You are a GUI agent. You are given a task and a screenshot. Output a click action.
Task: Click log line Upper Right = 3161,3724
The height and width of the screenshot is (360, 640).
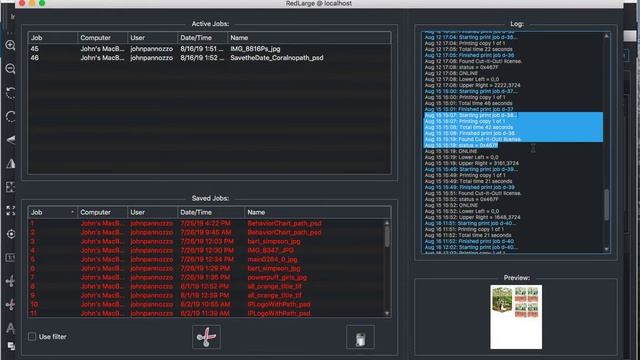[x=472, y=163]
